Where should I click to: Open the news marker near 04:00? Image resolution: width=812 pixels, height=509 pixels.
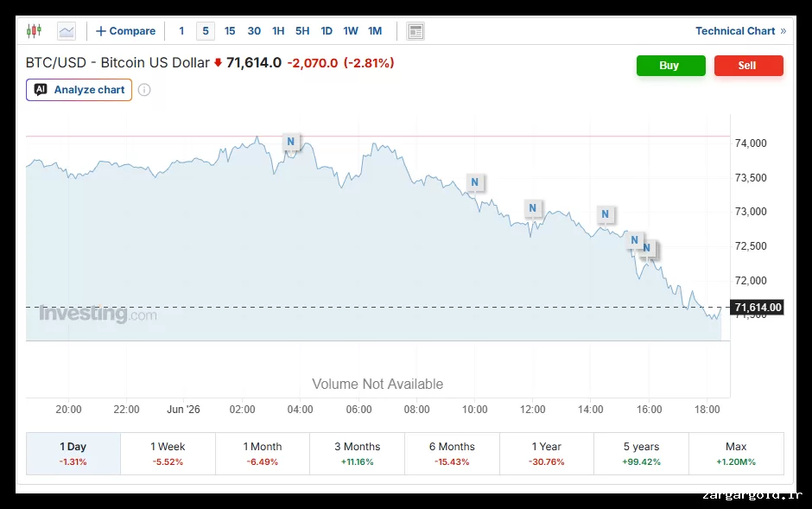tap(291, 142)
